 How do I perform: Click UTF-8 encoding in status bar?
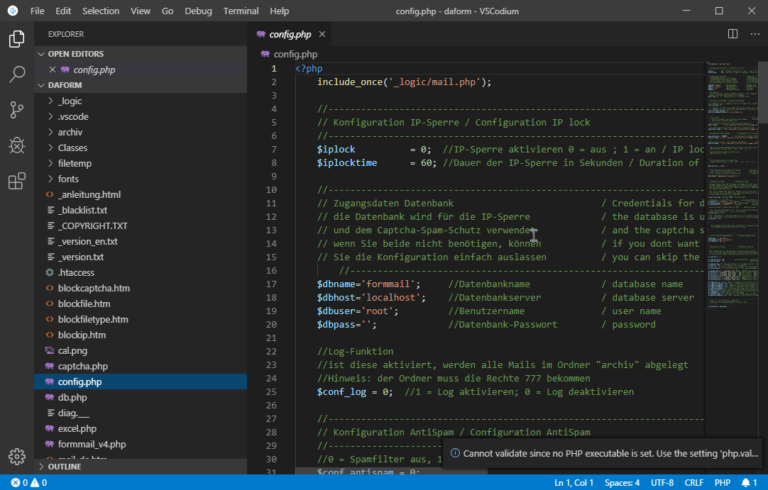pyautogui.click(x=662, y=483)
